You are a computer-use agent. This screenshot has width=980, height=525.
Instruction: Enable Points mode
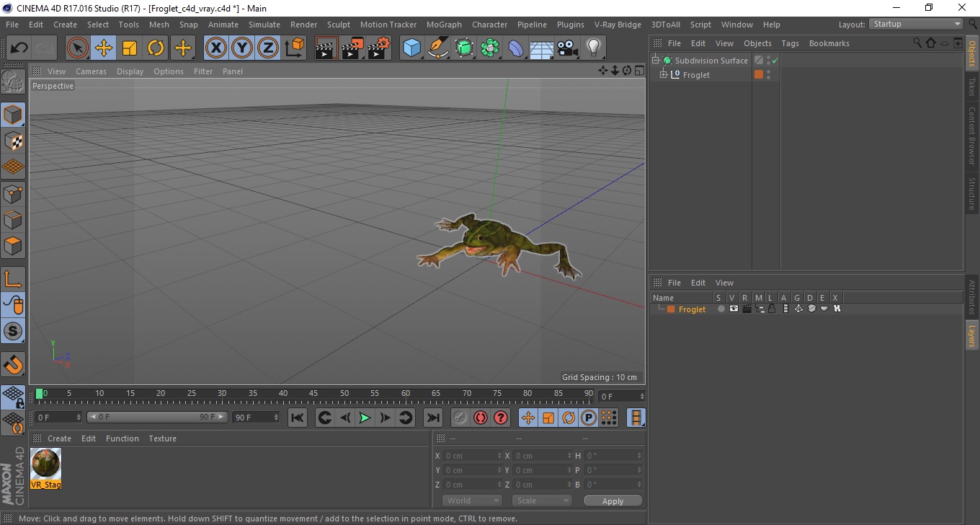coord(13,193)
